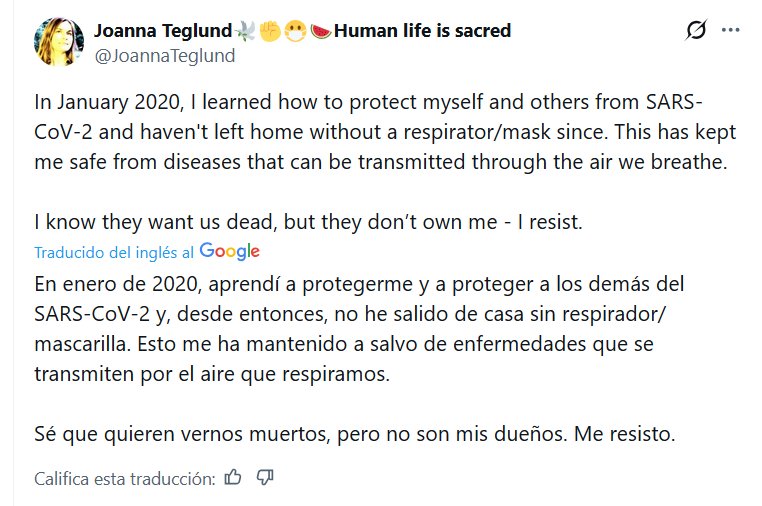Click the Joanna Teglund display name
This screenshot has width=762, height=506.
point(162,30)
